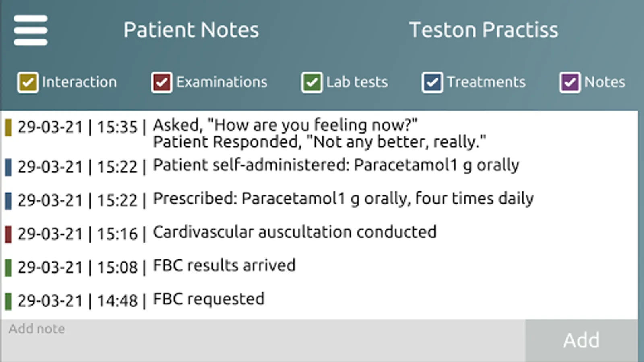Viewport: 644px width, 362px height.
Task: Uncheck the Interaction filter checkbox
Action: pos(28,82)
